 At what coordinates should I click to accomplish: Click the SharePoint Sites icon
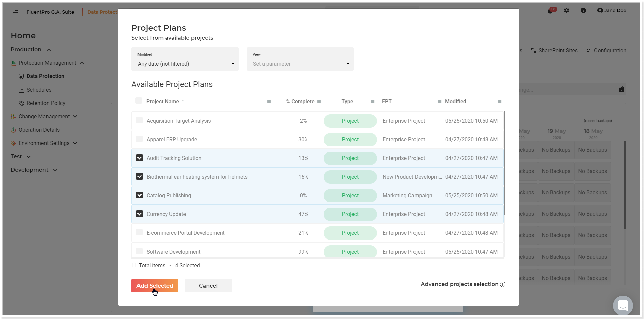point(533,50)
